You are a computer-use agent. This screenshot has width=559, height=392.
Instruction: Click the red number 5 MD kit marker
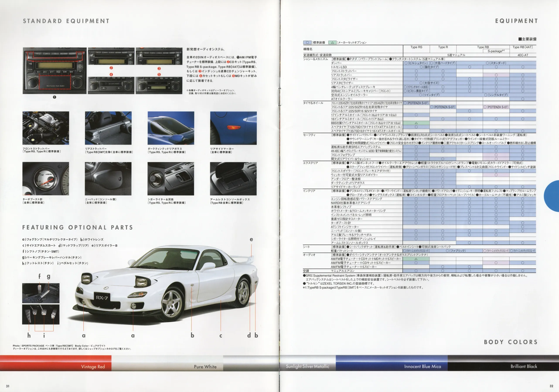pos(159,75)
